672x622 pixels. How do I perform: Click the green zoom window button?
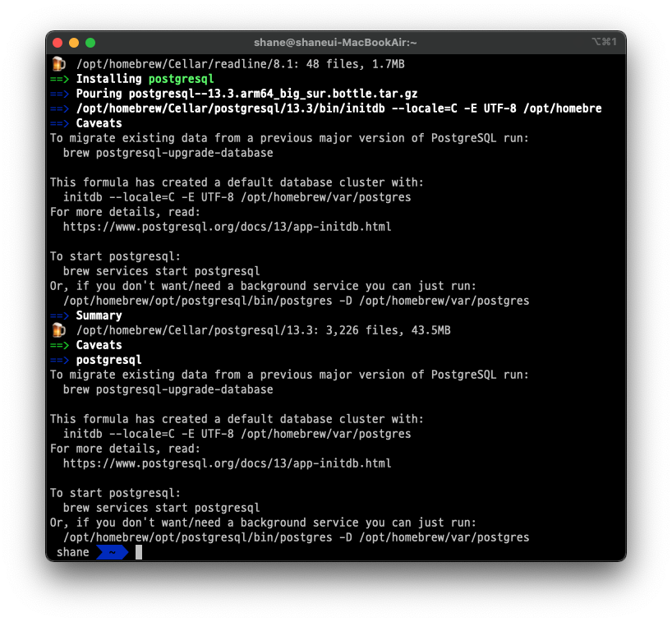coord(90,43)
